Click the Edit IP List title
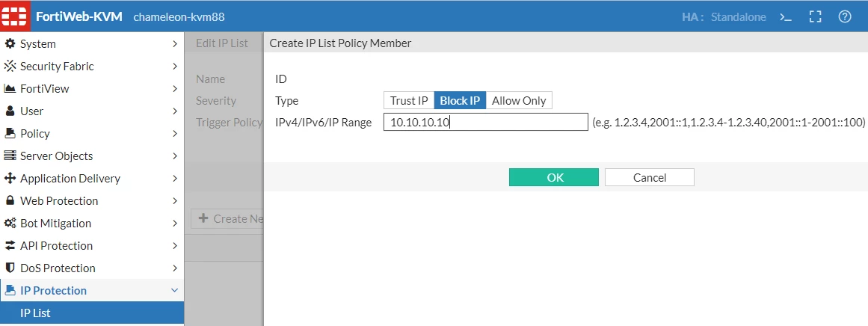Image resolution: width=868 pixels, height=326 pixels. tap(222, 43)
